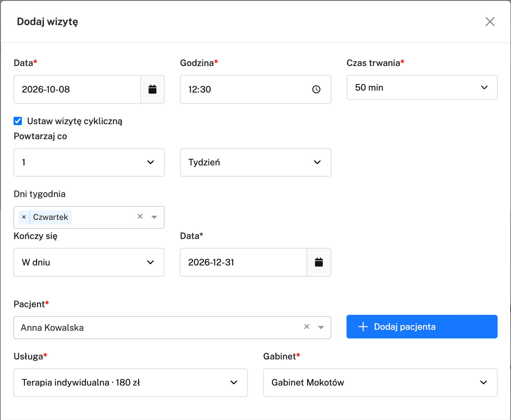Screen dimensions: 511x420
Task: Click the Dodaj pacjenta button
Action: tap(422, 326)
